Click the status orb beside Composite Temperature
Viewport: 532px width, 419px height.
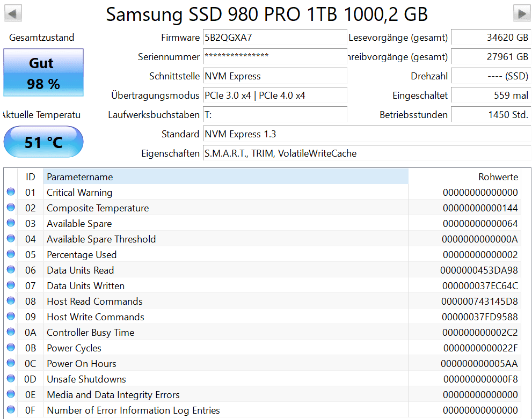tap(11, 208)
